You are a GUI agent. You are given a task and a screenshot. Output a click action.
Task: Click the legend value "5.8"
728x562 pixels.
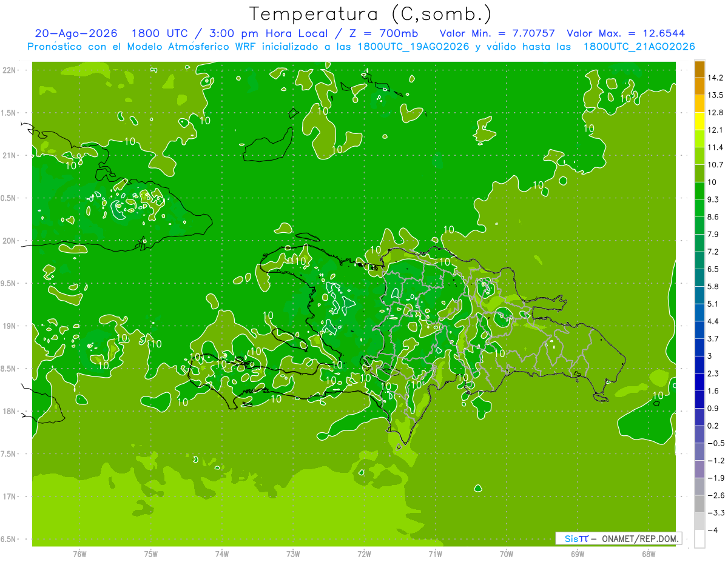(714, 287)
